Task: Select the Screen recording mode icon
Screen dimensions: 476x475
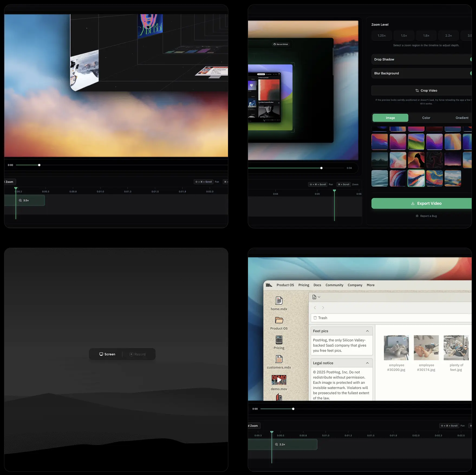Action: (101, 354)
